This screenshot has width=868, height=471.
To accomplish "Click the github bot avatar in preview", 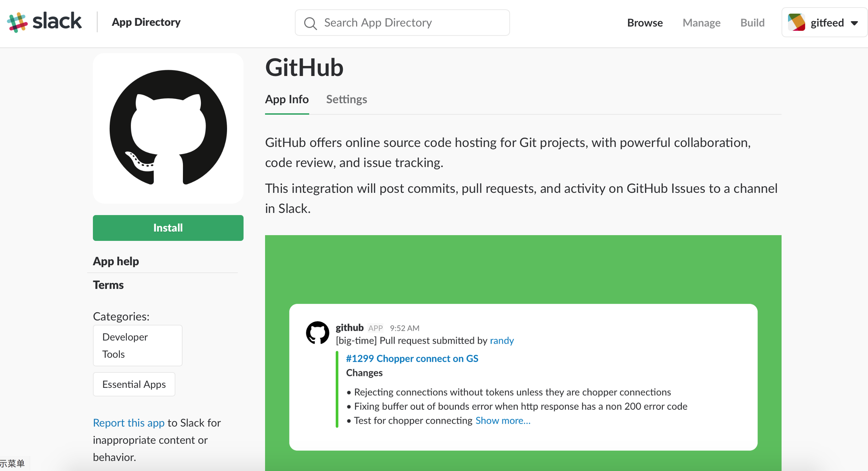I will [317, 333].
